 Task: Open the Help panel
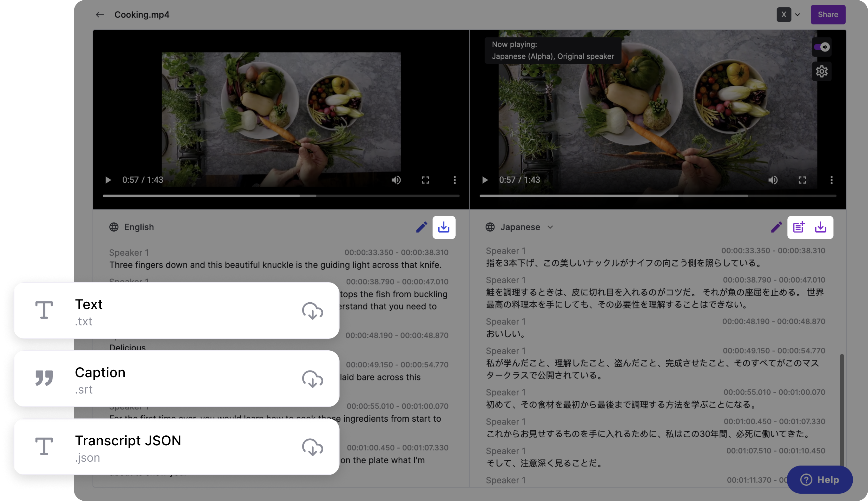[819, 479]
